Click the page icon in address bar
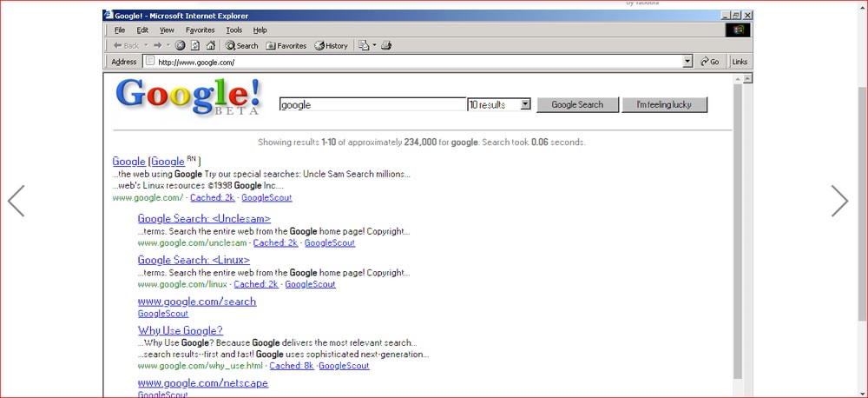Viewport: 868px width, 398px height. (x=150, y=62)
